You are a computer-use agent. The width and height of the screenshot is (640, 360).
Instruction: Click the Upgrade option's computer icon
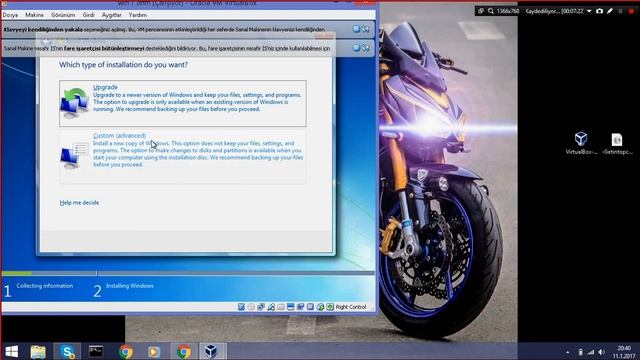(x=74, y=103)
